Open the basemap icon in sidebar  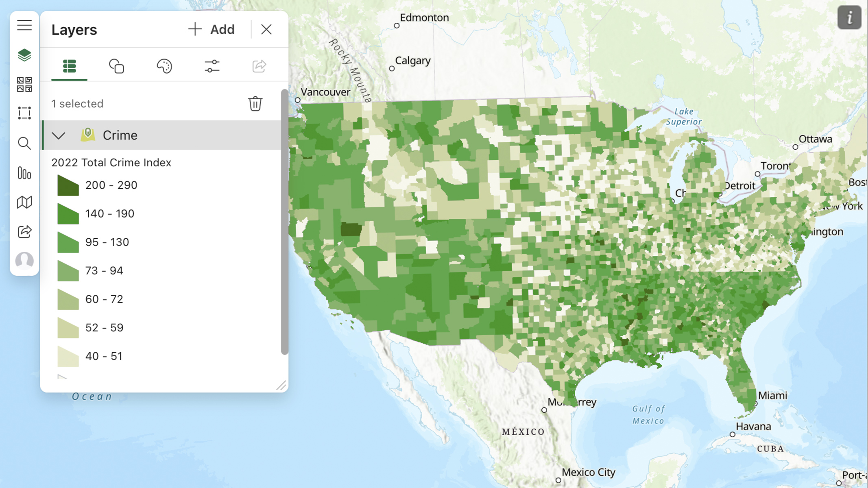(x=24, y=202)
